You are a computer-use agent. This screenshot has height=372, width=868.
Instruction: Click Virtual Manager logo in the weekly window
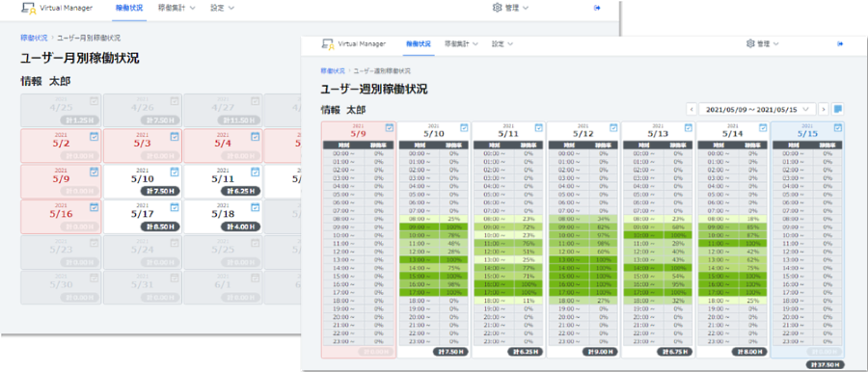(x=354, y=43)
